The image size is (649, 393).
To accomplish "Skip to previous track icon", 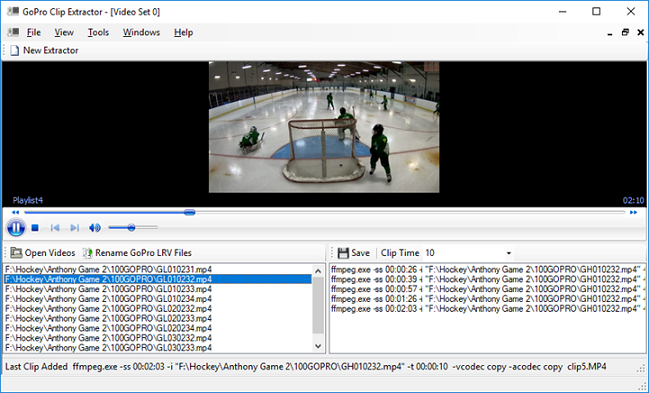I will click(x=55, y=228).
